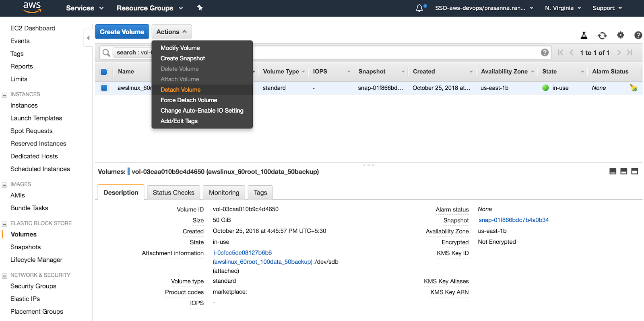Viewport: 644px width, 321px height.
Task: Go to next page of results
Action: coord(619,53)
